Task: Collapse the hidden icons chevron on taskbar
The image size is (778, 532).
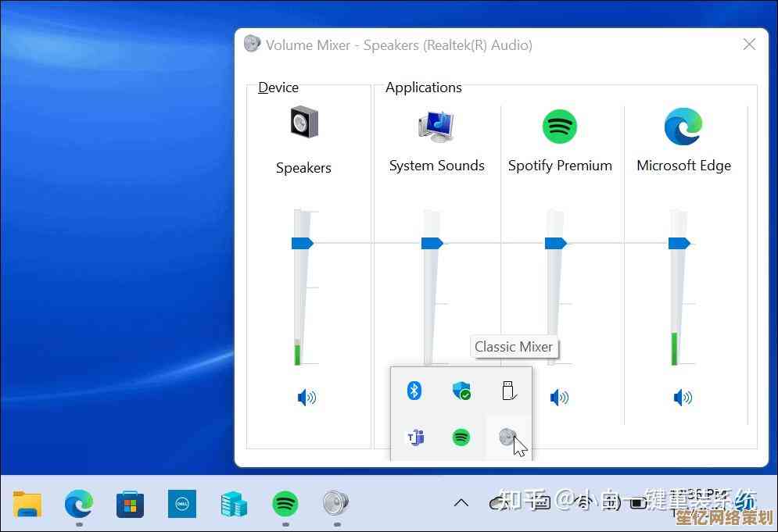Action: pyautogui.click(x=461, y=502)
